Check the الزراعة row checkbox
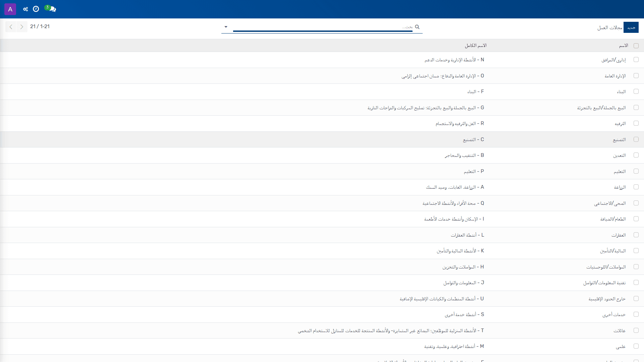 pos(636,187)
